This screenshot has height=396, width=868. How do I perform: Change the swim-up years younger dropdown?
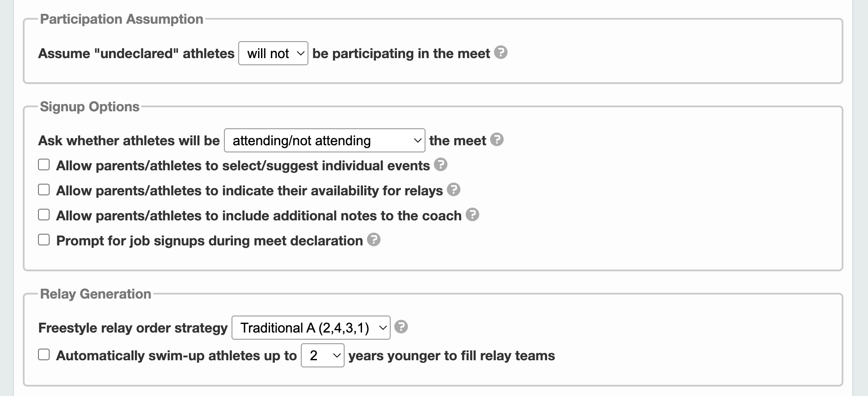[x=323, y=355]
